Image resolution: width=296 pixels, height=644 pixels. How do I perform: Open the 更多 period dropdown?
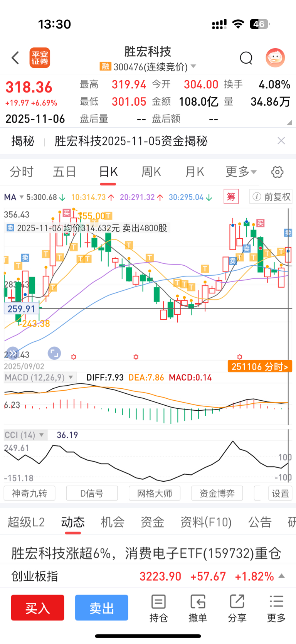(241, 172)
